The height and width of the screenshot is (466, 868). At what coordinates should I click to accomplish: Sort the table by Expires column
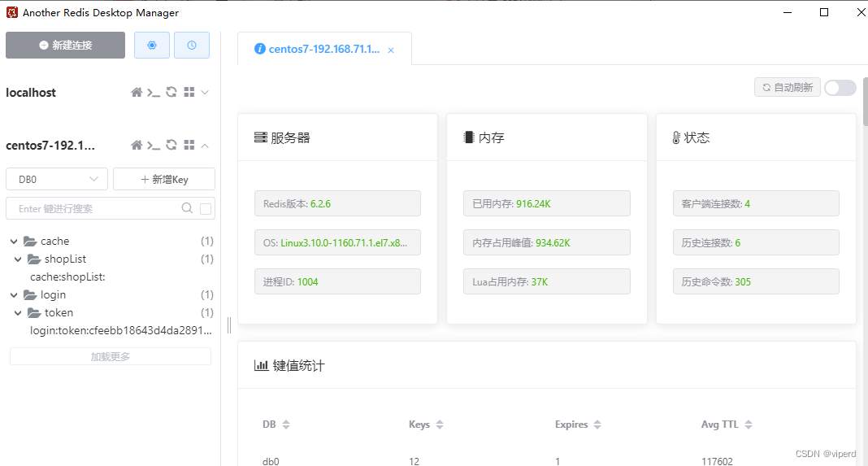click(x=597, y=425)
